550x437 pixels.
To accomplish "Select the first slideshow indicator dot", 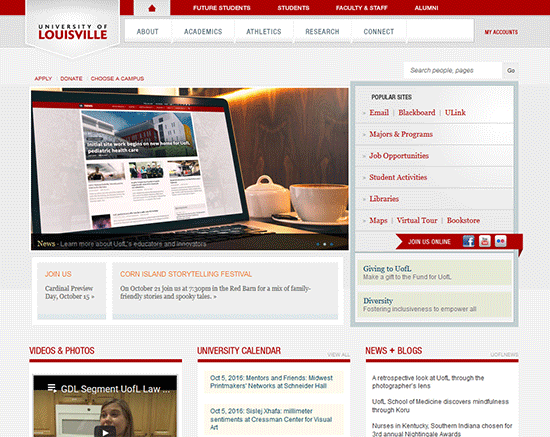I will coord(318,244).
